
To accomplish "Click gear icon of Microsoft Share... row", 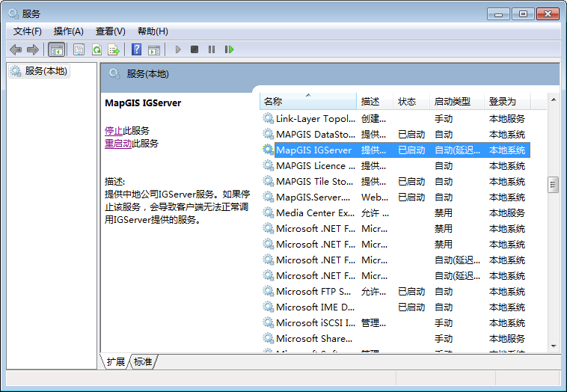I will pyautogui.click(x=268, y=338).
